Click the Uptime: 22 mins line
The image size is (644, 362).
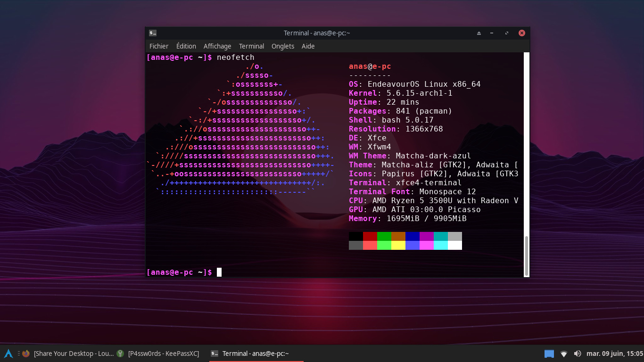pos(384,102)
